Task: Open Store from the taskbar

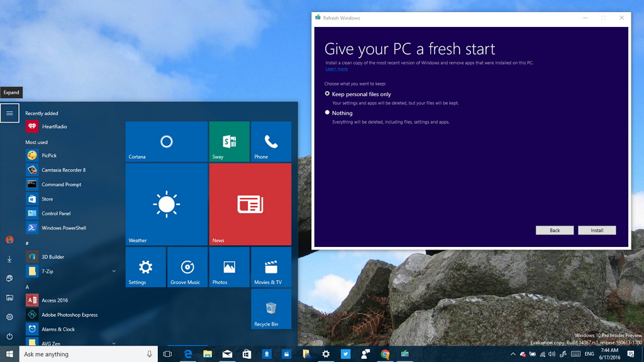Action: pos(247,354)
